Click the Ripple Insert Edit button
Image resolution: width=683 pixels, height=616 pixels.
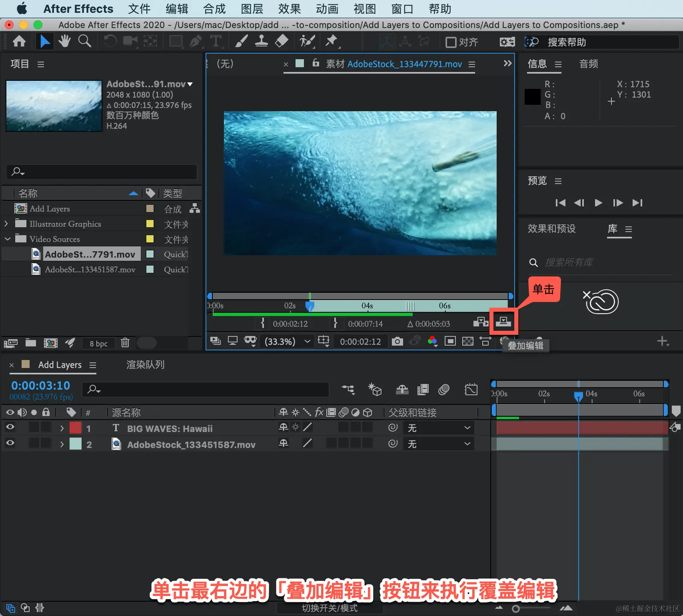481,322
